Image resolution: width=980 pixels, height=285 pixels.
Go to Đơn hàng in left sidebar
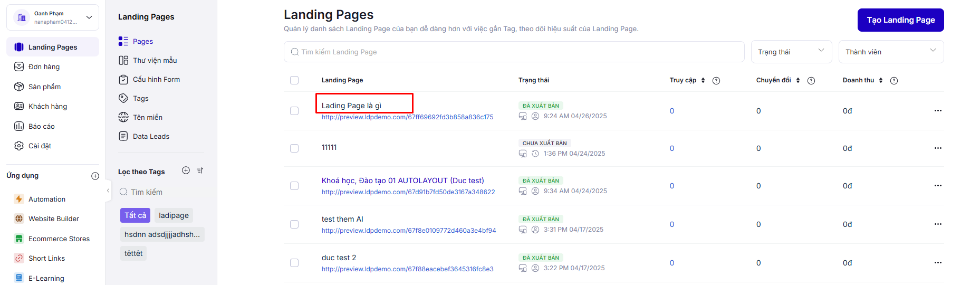(44, 67)
